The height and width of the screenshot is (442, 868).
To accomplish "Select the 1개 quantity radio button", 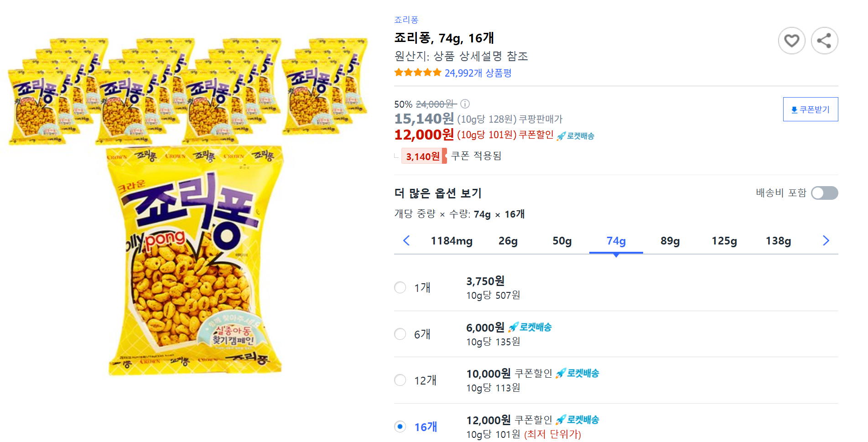I will point(400,288).
